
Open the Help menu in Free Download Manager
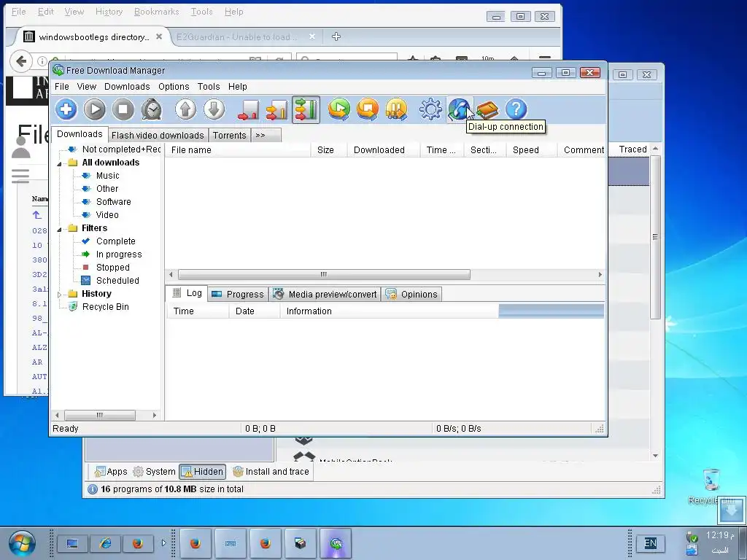237,87
